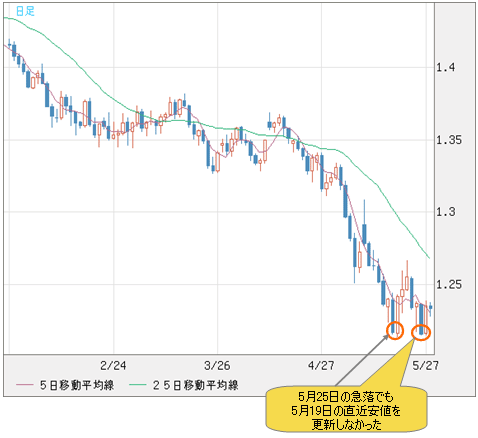Click the gray arrow pointing to left circle
The width and height of the screenshot is (478, 438).
[362, 360]
